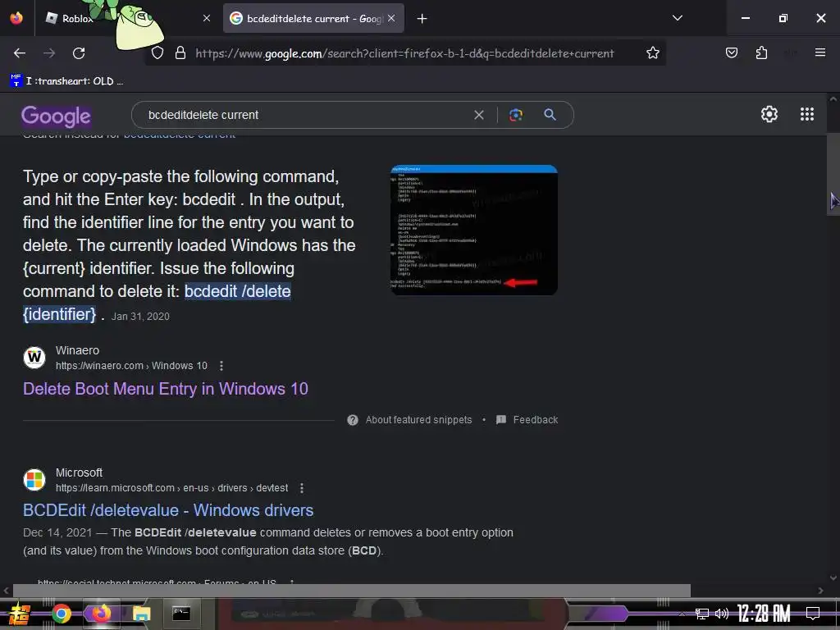The width and height of the screenshot is (840, 630).
Task: Open the transheart OLD bookmark
Action: point(67,81)
